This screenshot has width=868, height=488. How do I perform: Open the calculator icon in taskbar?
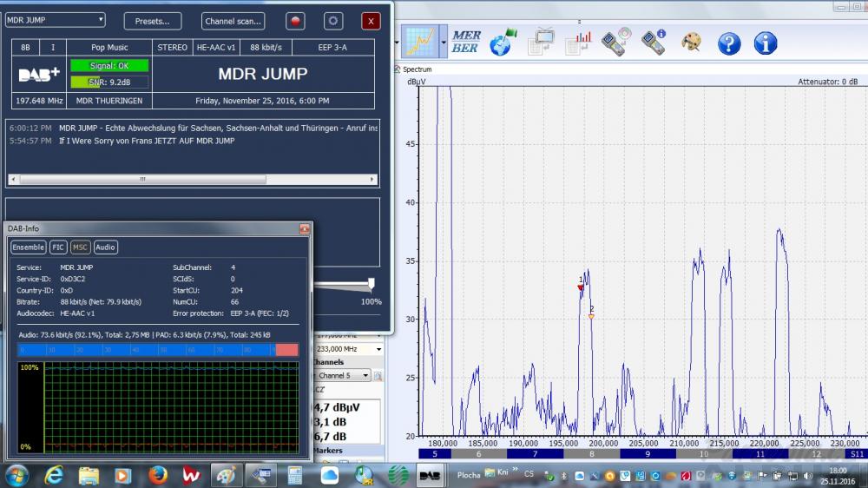point(295,476)
